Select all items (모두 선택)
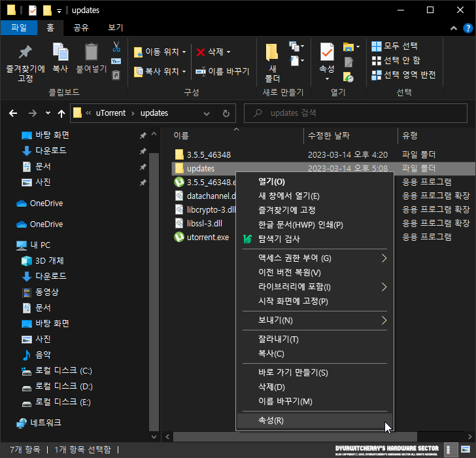Screen dimensions: 476x458 [x=395, y=46]
